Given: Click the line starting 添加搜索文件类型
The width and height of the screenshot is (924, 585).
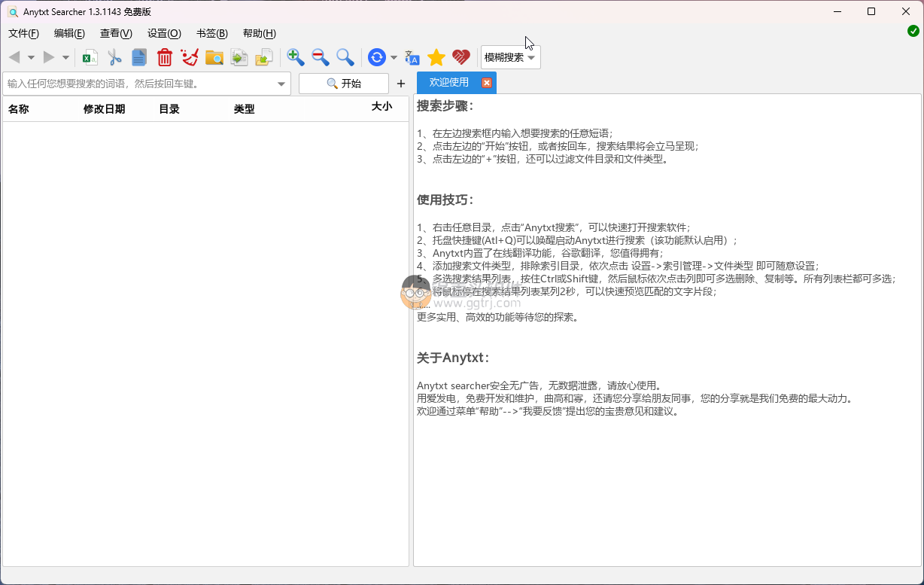Looking at the screenshot, I should point(618,266).
